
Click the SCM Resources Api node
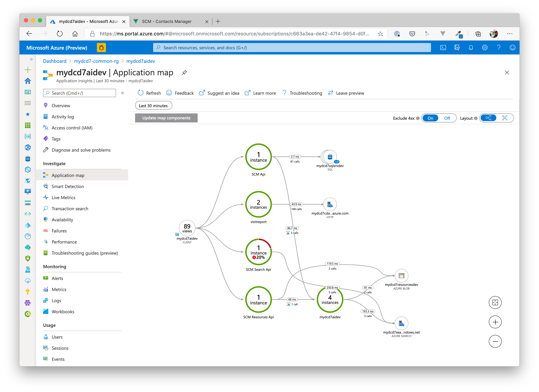[258, 300]
